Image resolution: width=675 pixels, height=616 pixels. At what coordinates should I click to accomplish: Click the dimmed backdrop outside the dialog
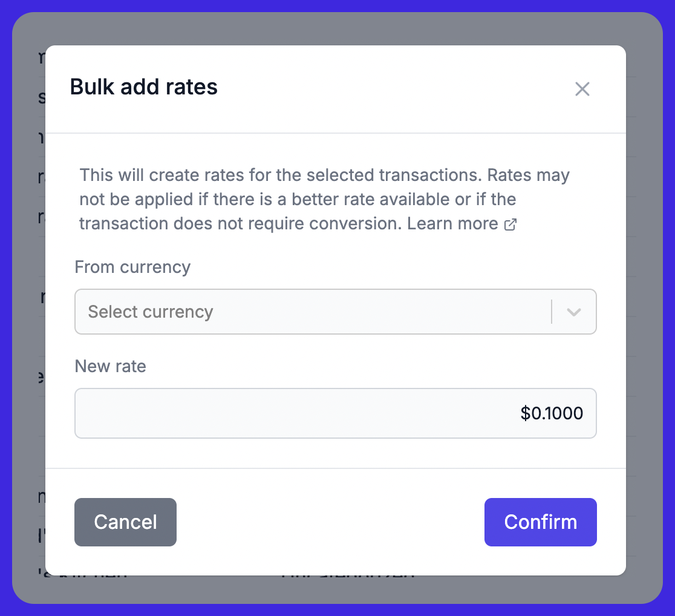(x=28, y=301)
